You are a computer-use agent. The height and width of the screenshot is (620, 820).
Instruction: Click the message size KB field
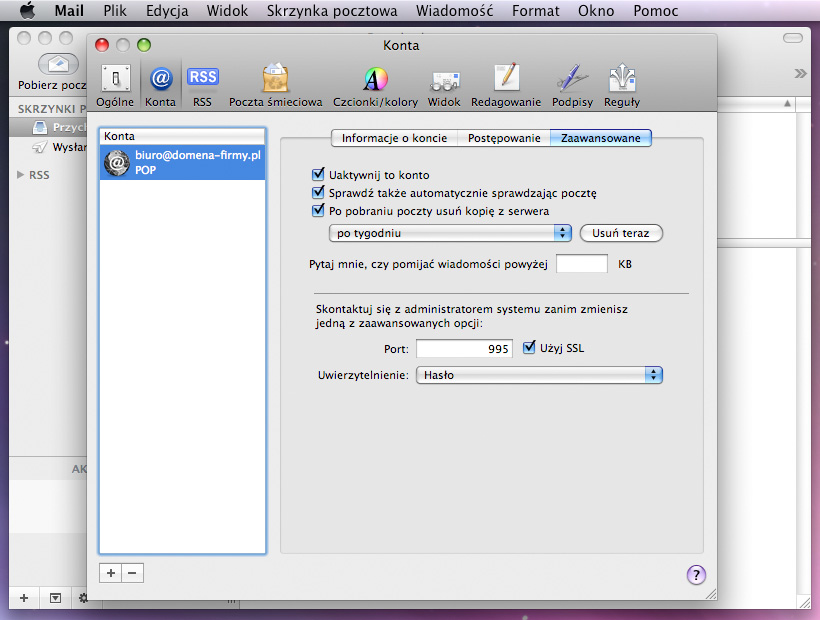pos(582,264)
